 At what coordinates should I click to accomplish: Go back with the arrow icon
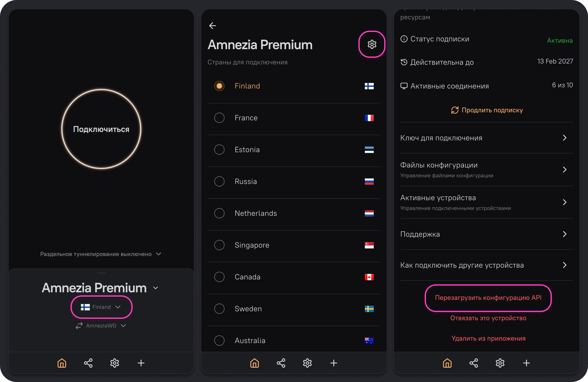tap(213, 26)
